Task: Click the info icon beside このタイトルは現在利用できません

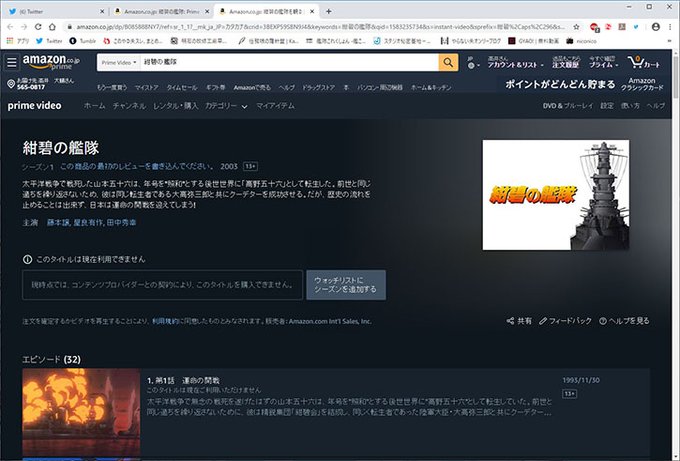Action: (x=27, y=259)
